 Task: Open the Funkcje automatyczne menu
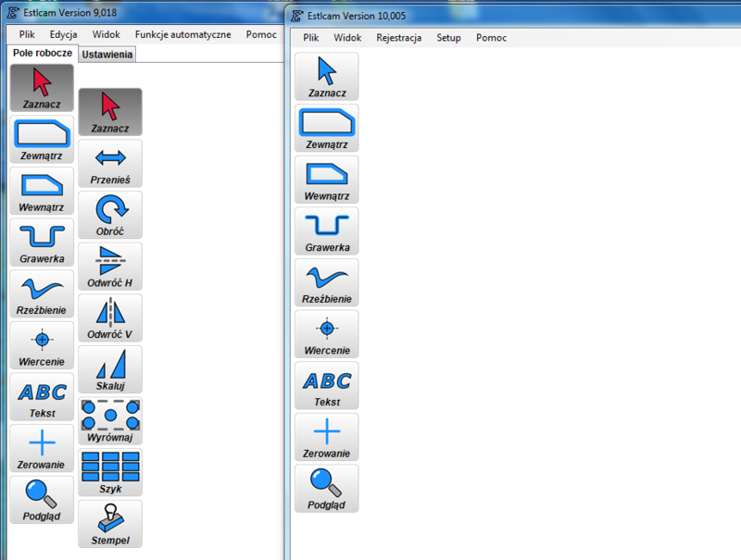182,34
